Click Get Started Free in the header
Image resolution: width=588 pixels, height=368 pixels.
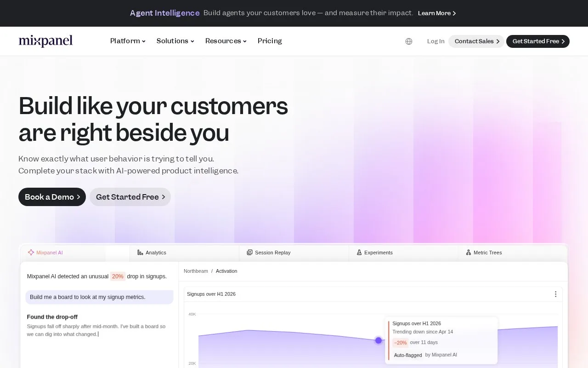tap(538, 41)
